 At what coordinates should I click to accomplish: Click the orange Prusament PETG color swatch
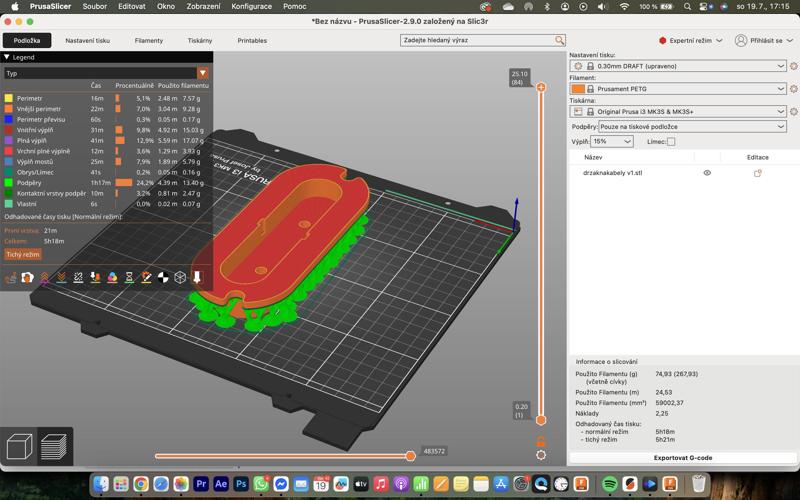578,89
